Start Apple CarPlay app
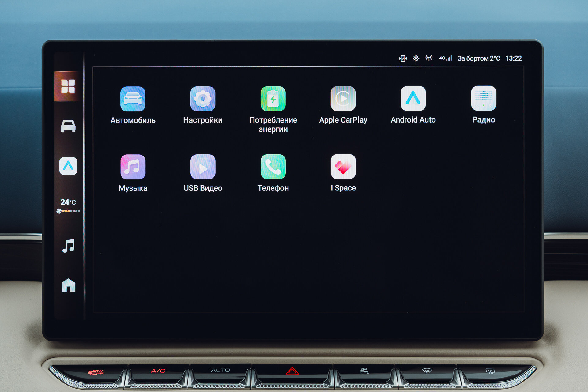 (x=343, y=99)
